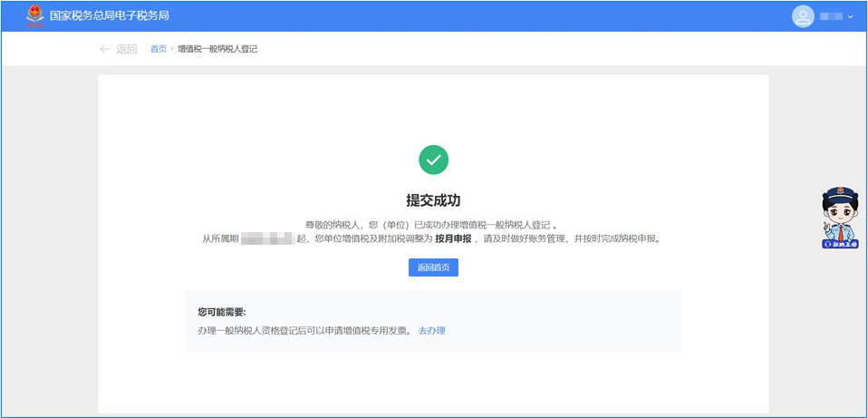Click the breadcrumb separator arrow after 首页

(172, 49)
